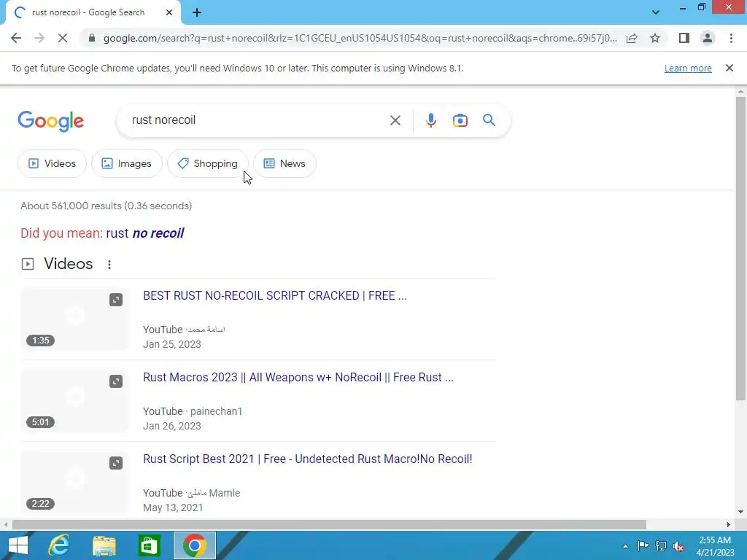Click the 'rust no recoil' suggestion
747x560 pixels.
click(x=145, y=233)
